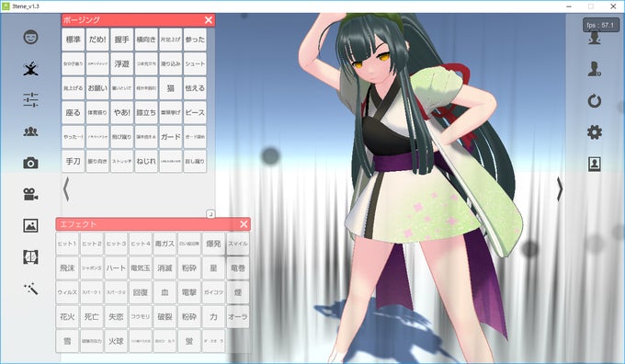Open the facial expression smiley icon
The image size is (625, 364).
30,37
